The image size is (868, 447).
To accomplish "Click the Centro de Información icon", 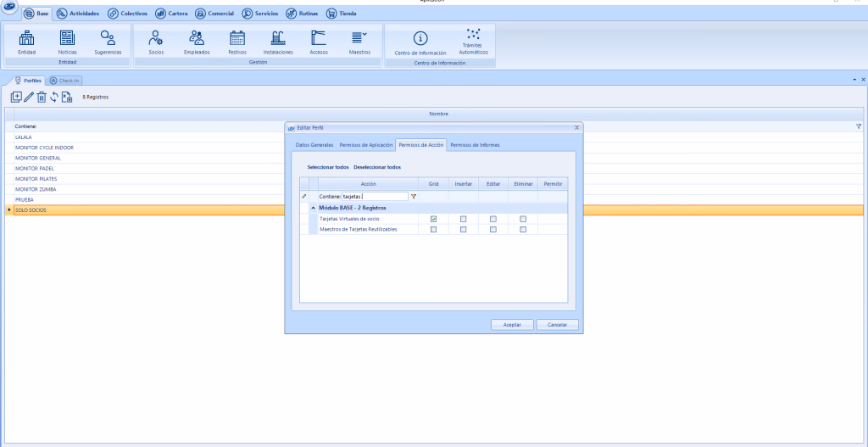I will [420, 41].
